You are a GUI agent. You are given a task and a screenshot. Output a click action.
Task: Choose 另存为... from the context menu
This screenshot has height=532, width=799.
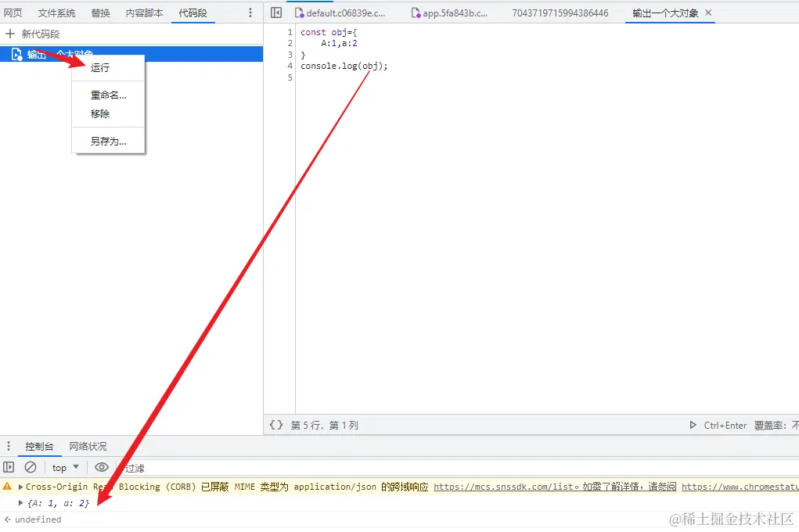click(109, 141)
